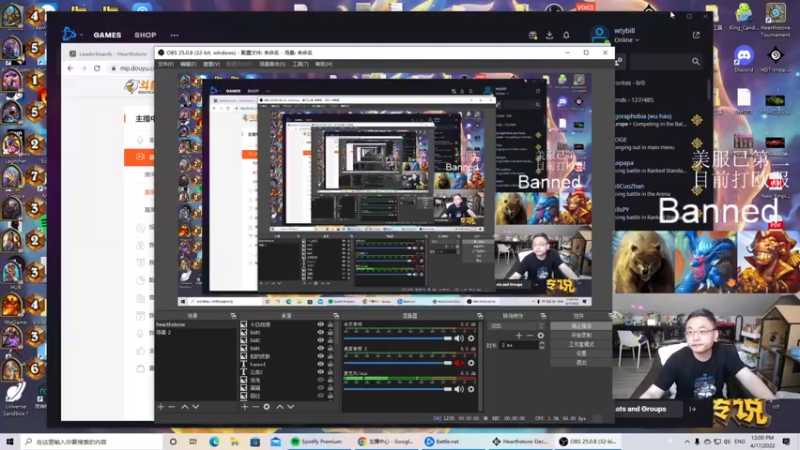This screenshot has height=450, width=800.
Task: Show the hidden bottom-most source via eye
Action: (320, 395)
